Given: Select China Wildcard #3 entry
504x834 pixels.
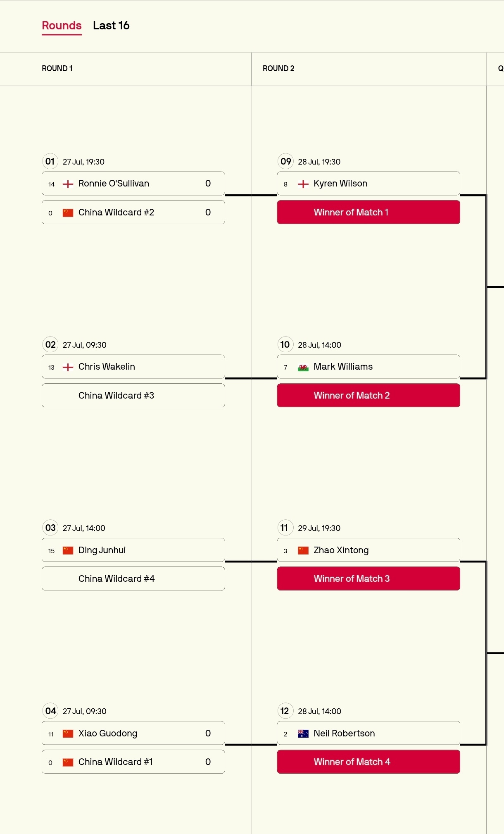Looking at the screenshot, I should pos(133,395).
